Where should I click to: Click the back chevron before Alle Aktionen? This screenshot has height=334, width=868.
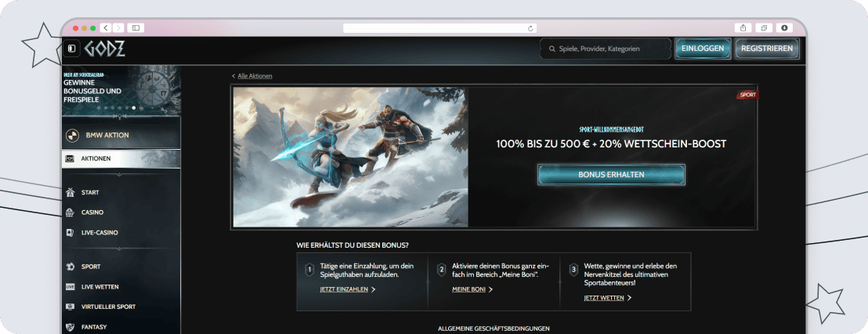(233, 76)
